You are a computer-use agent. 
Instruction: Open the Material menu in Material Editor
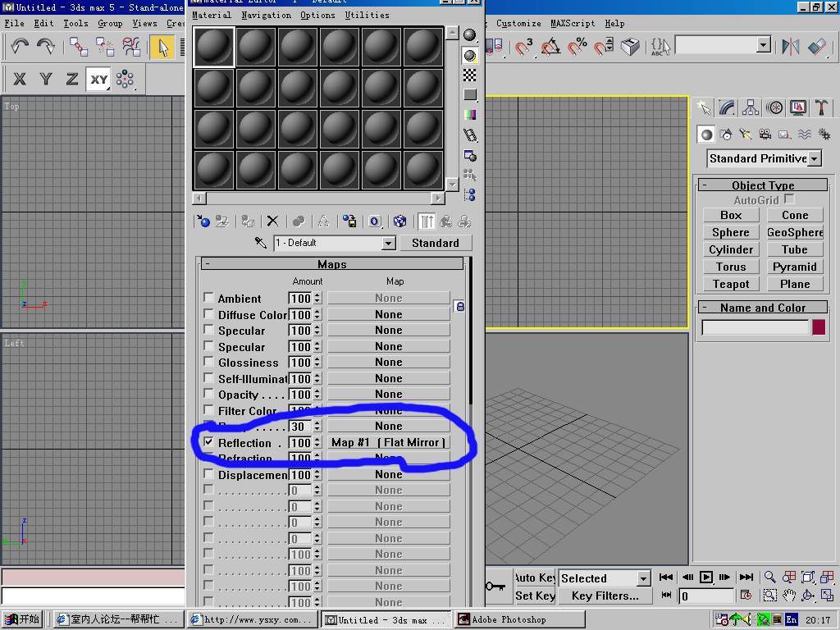pos(212,15)
